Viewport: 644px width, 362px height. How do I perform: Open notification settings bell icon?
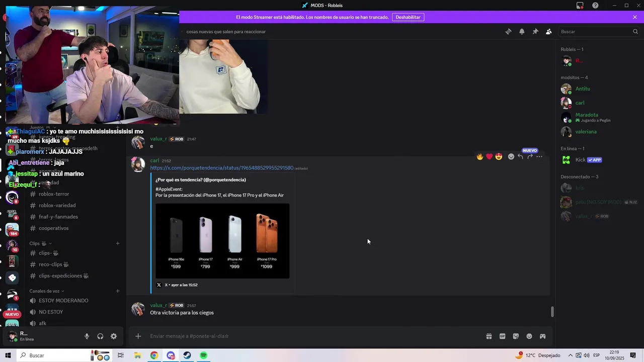tap(522, 32)
